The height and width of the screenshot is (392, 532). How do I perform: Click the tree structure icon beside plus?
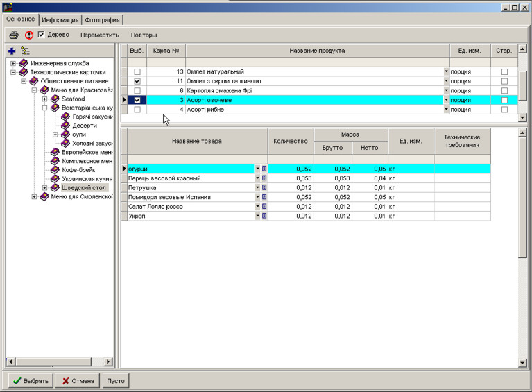[25, 51]
